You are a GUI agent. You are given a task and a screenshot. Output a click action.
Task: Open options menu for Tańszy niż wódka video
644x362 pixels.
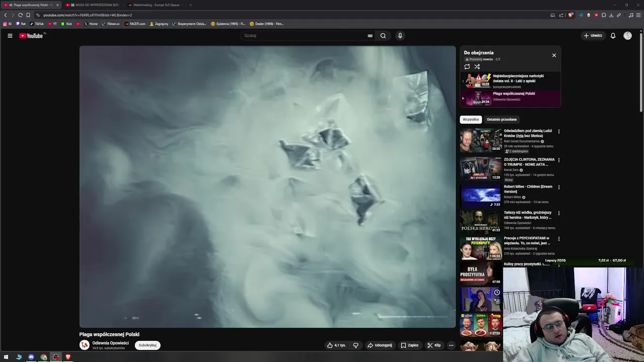coord(558,213)
